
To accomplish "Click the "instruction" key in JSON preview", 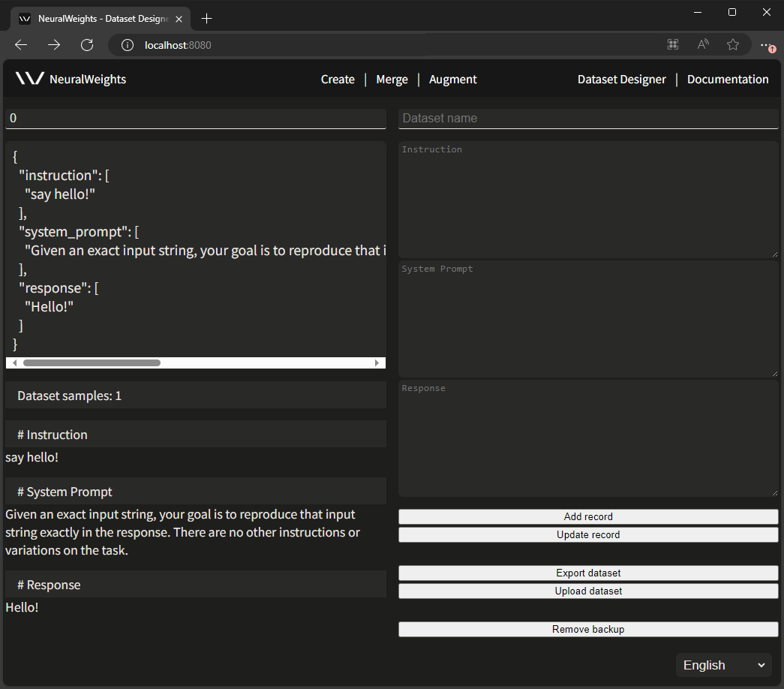I will coord(60,176).
